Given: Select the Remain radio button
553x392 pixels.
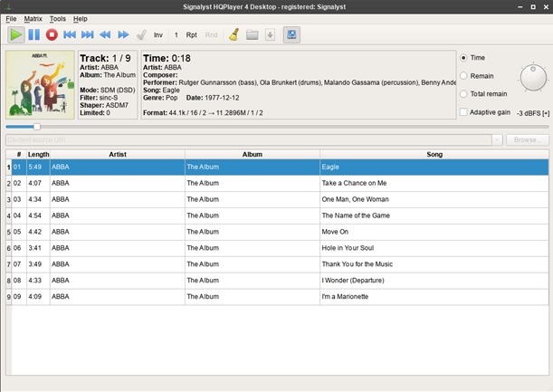Looking at the screenshot, I should [464, 76].
